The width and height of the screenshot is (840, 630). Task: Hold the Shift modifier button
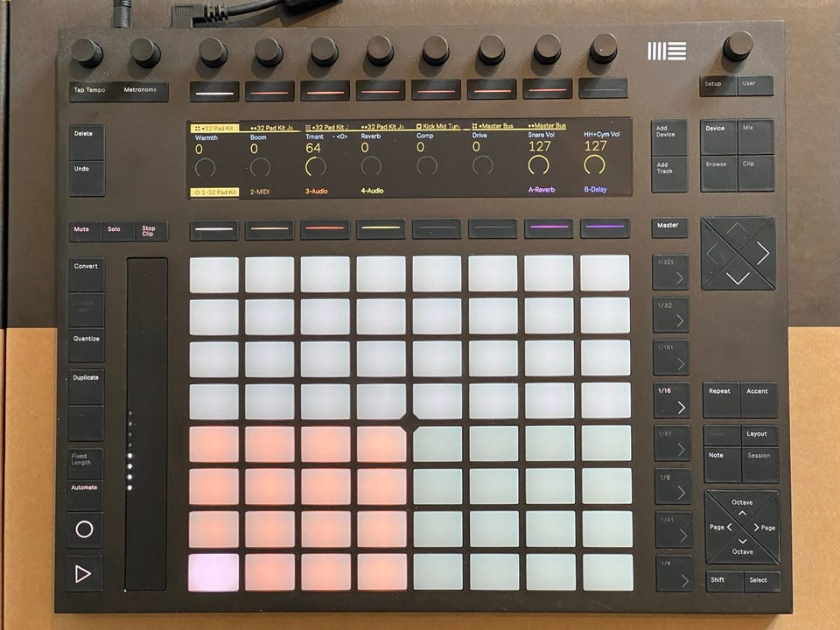(724, 581)
